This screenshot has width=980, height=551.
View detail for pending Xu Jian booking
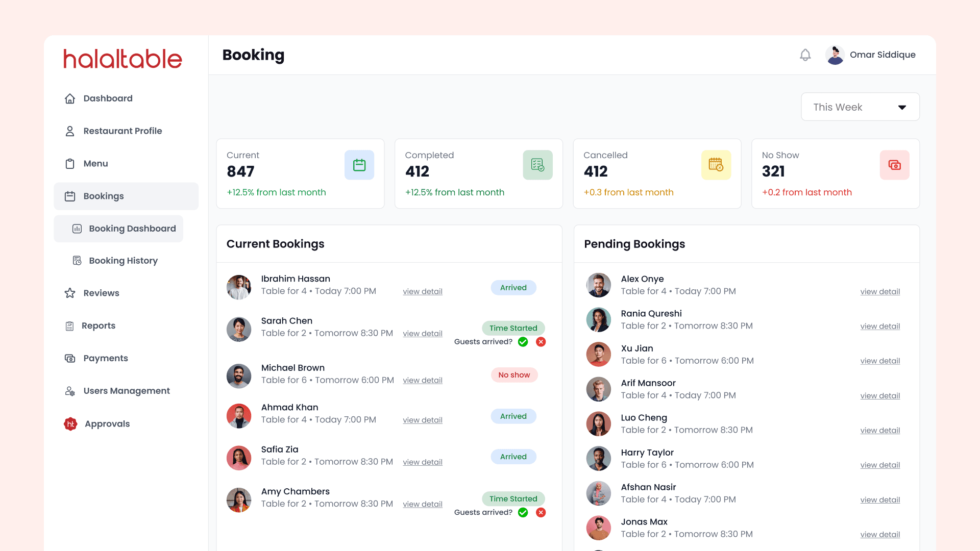(x=879, y=361)
